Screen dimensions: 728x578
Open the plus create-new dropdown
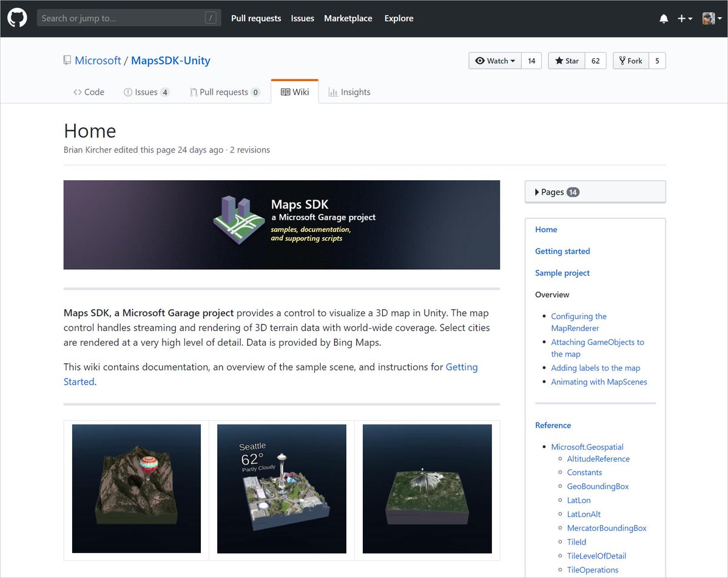pyautogui.click(x=685, y=19)
